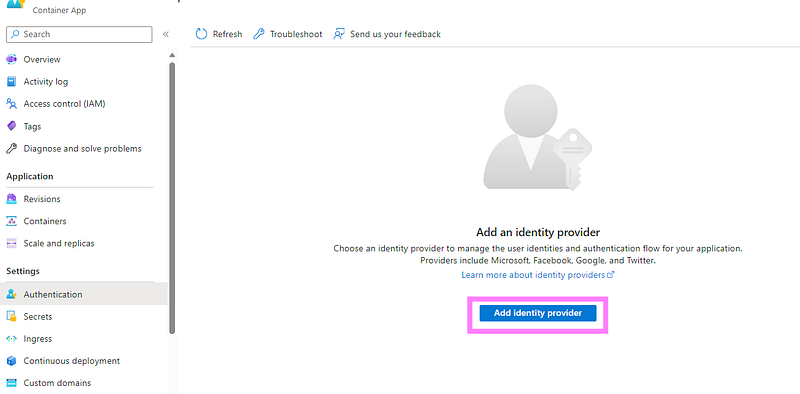The image size is (800, 394).
Task: Click the Settings section header text
Action: (x=23, y=271)
